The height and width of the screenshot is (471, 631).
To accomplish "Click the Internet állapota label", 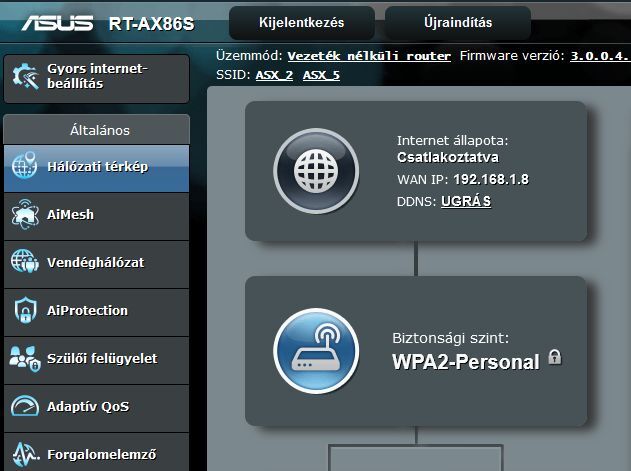I will [453, 140].
